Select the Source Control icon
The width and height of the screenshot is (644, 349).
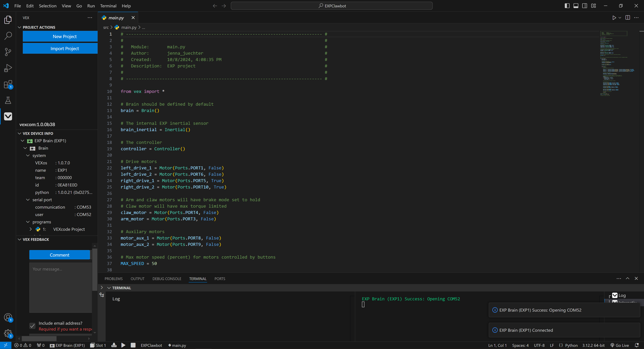[x=8, y=52]
